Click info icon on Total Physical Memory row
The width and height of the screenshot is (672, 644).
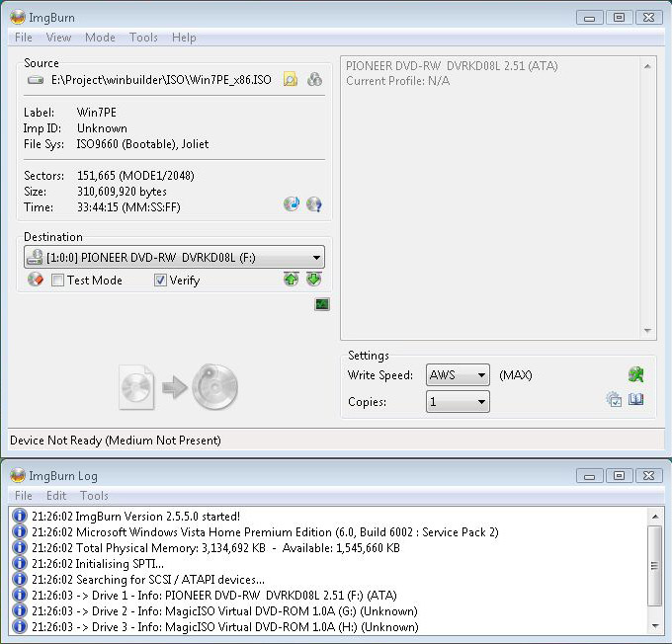click(x=20, y=547)
